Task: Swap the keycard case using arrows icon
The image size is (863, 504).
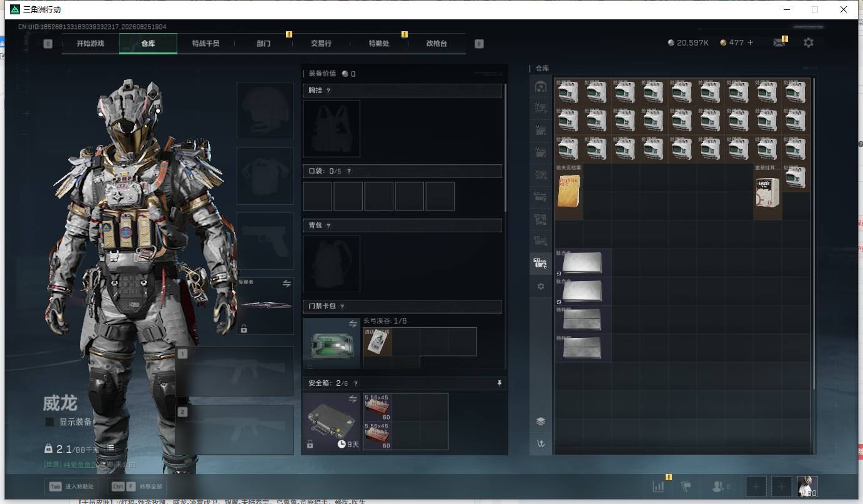Action: (x=353, y=324)
